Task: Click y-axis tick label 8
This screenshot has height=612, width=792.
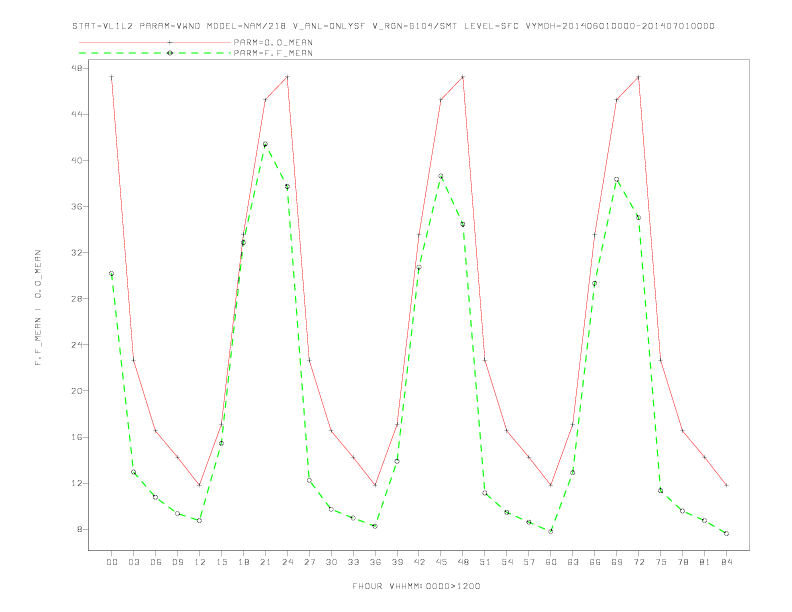Action: pyautogui.click(x=80, y=530)
